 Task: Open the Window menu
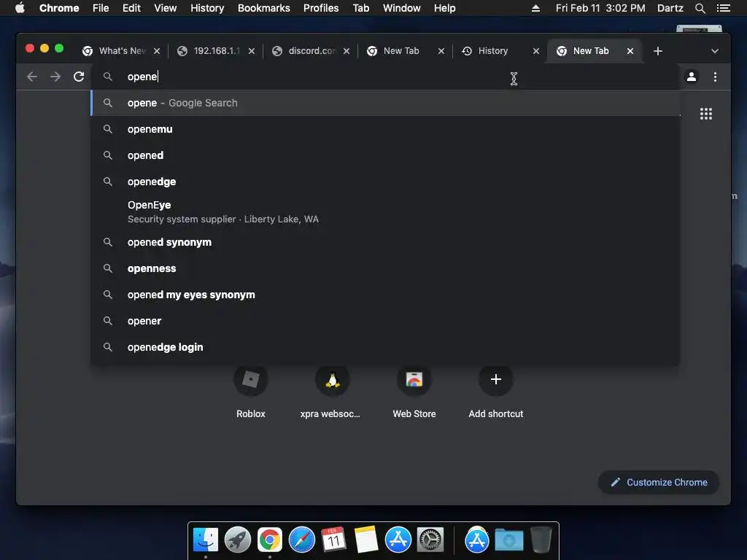tap(402, 8)
